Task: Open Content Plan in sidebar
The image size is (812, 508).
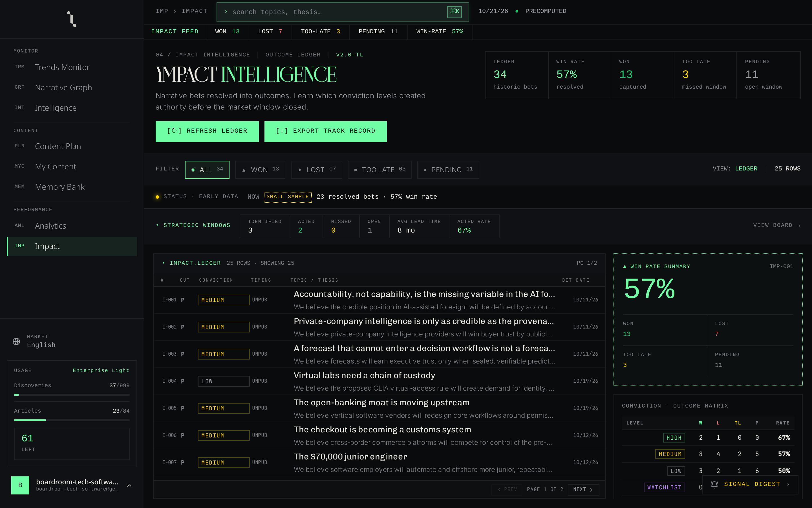Action: click(72, 146)
